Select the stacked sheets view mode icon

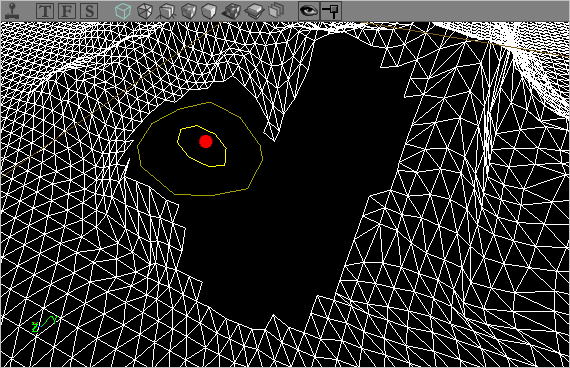276,11
